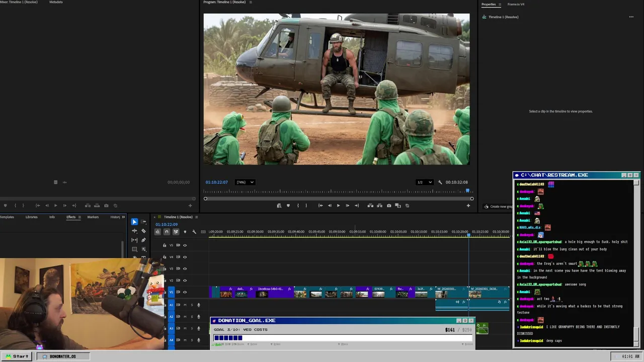Click the Extract button in Program monitor
The width and height of the screenshot is (644, 362).
click(379, 205)
